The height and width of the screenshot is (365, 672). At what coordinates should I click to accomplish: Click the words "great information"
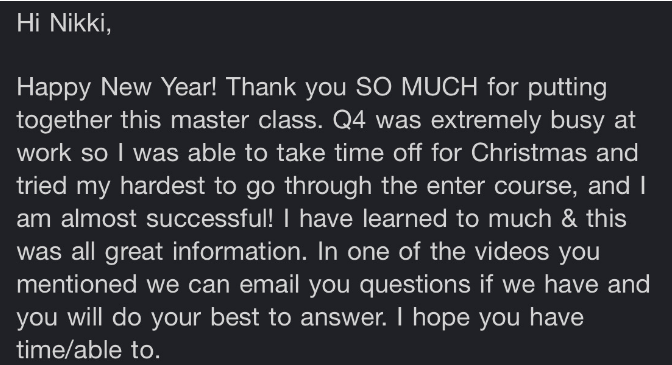click(x=206, y=252)
